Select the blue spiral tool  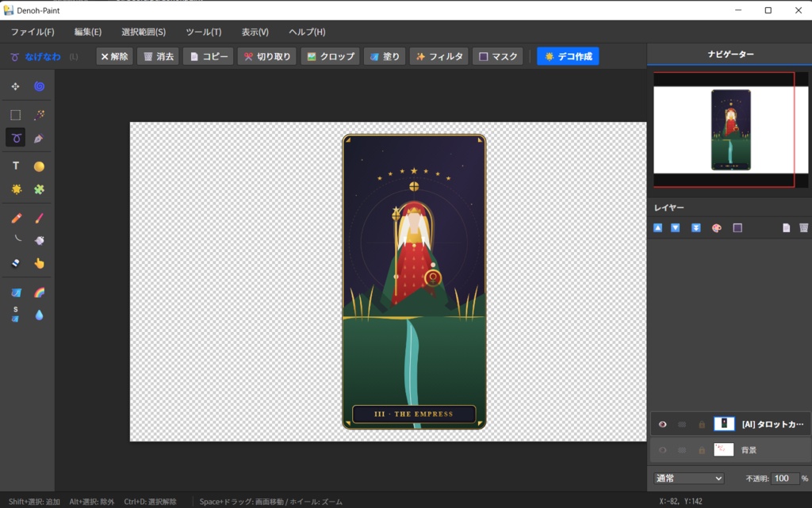(40, 86)
